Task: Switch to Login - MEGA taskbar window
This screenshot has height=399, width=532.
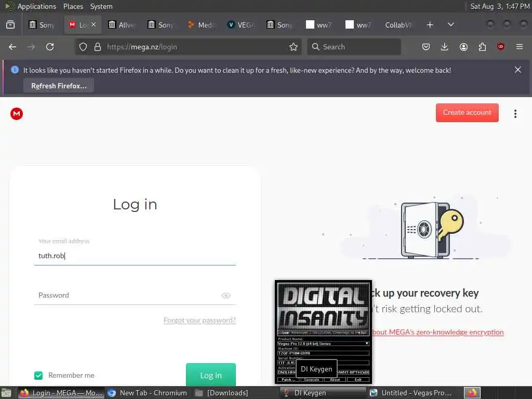Action: coord(61,393)
